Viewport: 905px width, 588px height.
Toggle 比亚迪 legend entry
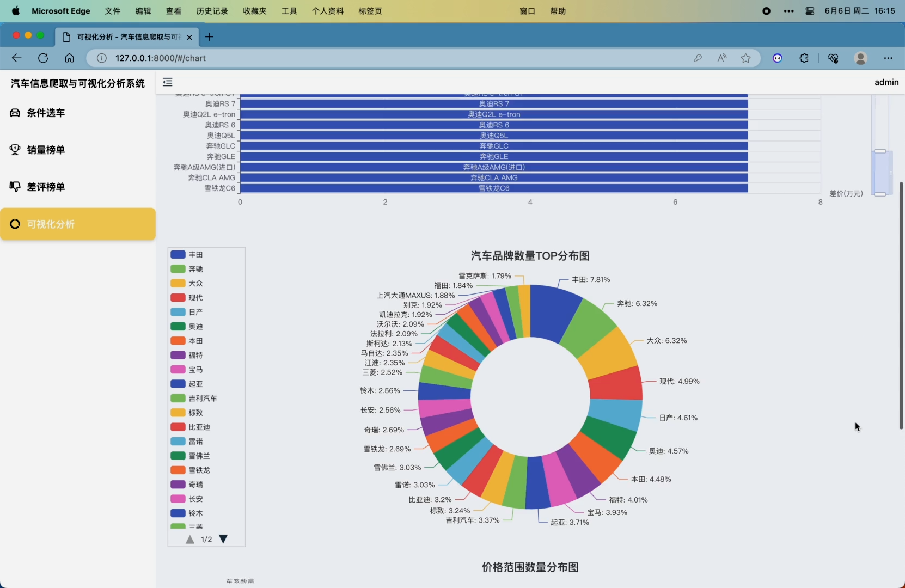tap(190, 427)
